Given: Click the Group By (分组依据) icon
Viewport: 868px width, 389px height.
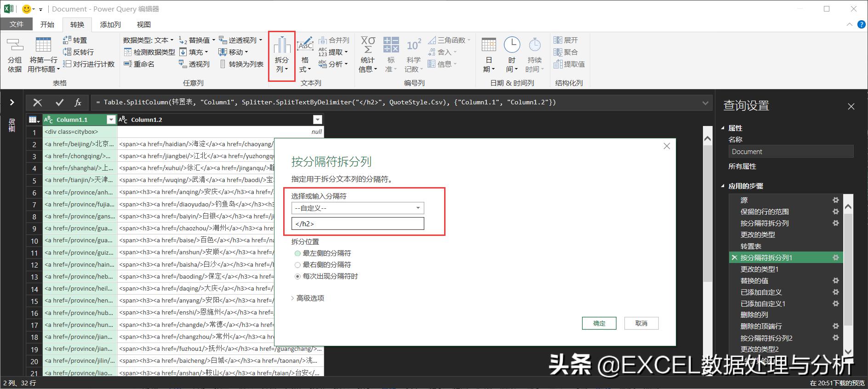Looking at the screenshot, I should (15, 55).
